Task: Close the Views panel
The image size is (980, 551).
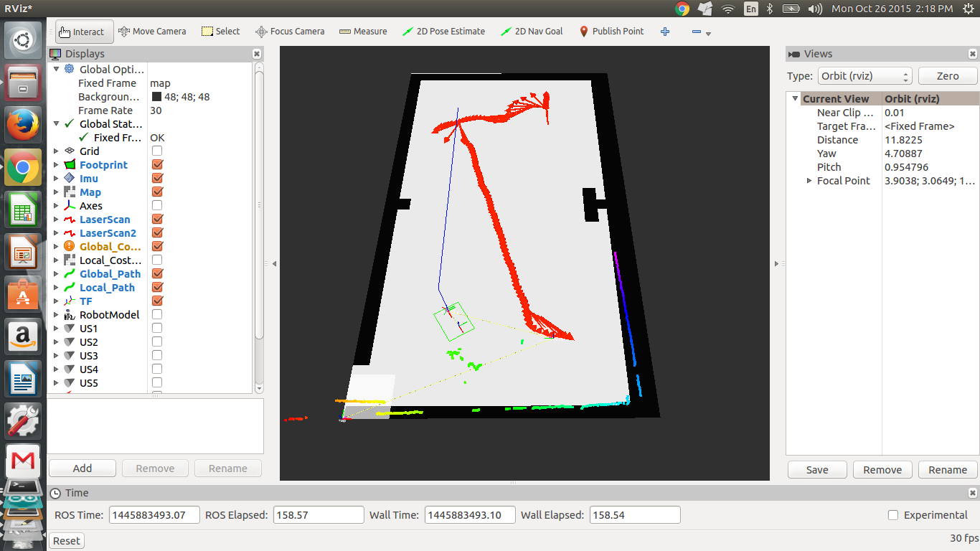Action: point(973,54)
